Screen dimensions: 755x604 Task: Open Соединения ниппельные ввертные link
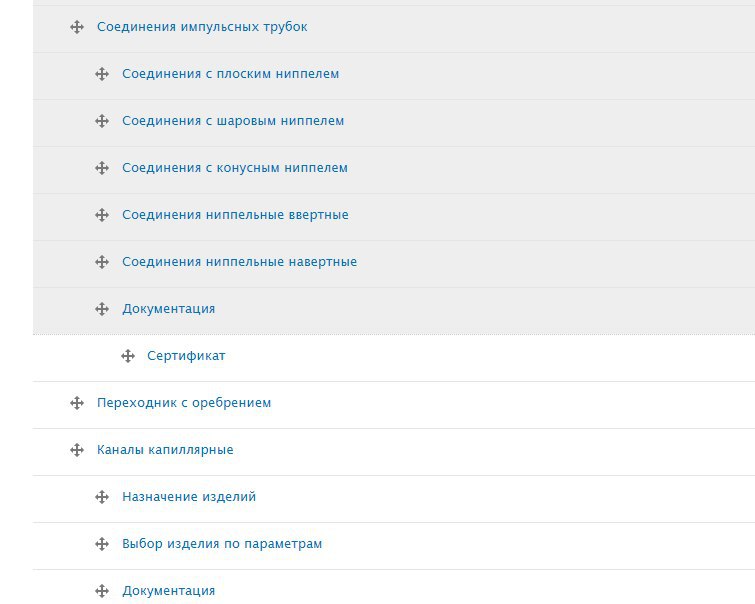(x=235, y=215)
